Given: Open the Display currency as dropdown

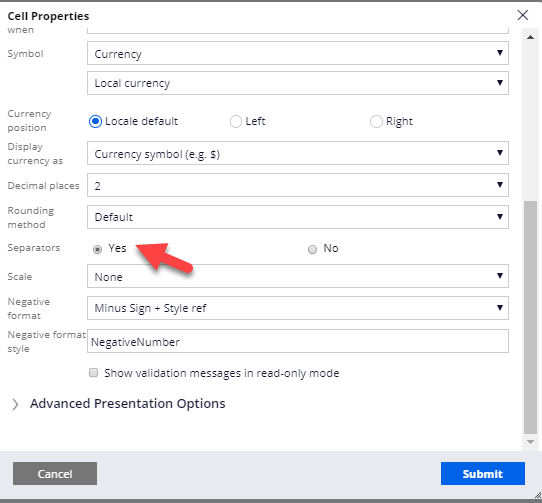Looking at the screenshot, I should 298,153.
